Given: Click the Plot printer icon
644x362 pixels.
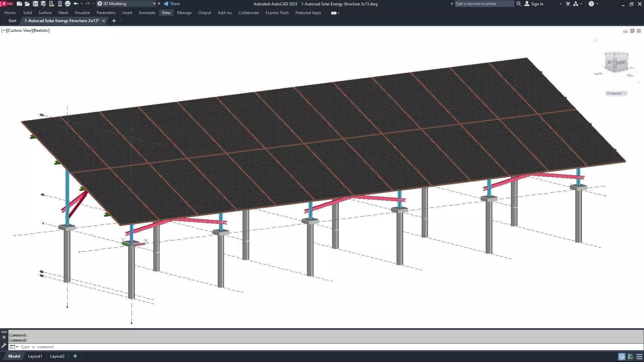Looking at the screenshot, I should (67, 4).
